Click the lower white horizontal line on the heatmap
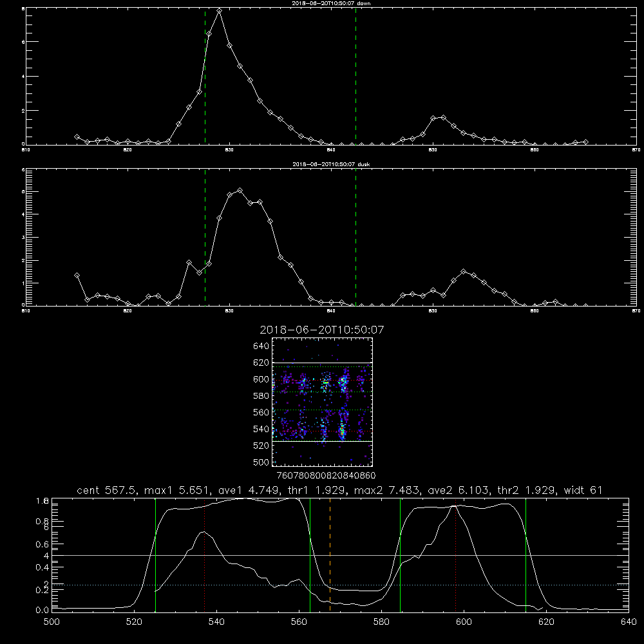Image resolution: width=644 pixels, height=644 pixels. [322, 442]
